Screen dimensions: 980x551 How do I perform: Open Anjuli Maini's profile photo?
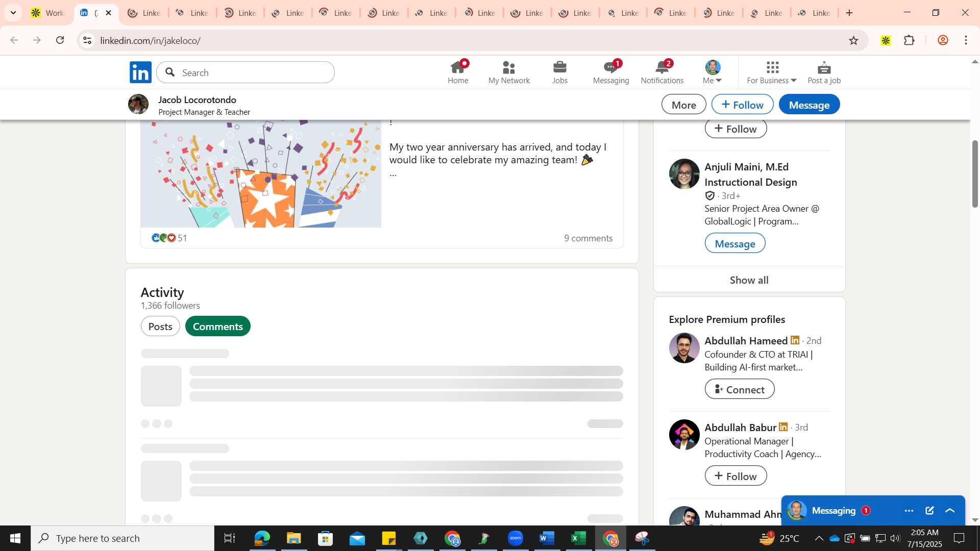pyautogui.click(x=684, y=174)
